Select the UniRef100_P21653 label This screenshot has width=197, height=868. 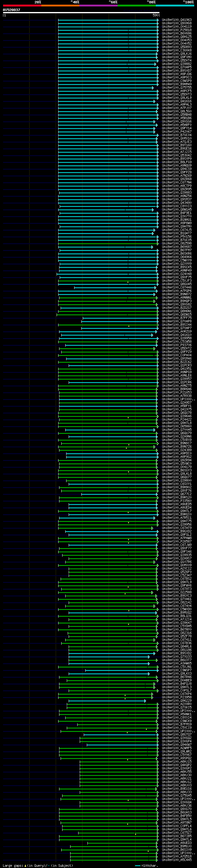click(x=177, y=393)
